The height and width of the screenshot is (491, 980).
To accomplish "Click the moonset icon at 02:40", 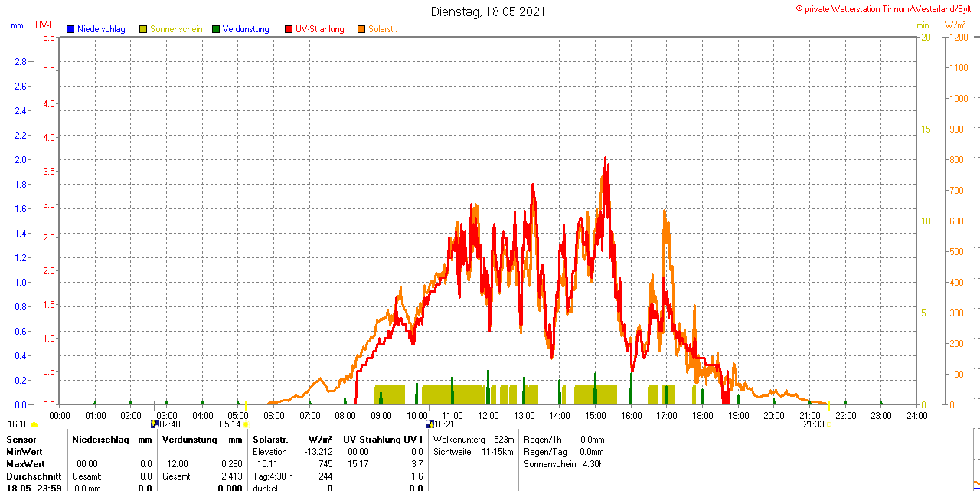I will coord(154,424).
